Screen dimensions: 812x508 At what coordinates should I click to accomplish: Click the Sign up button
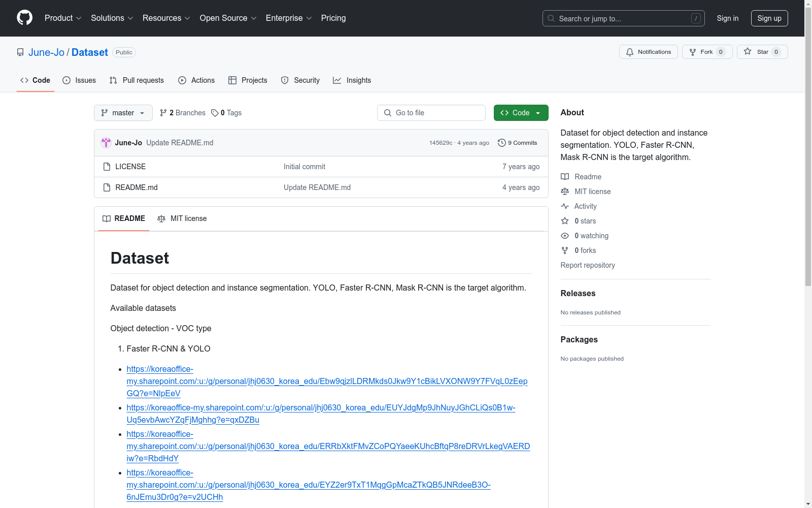click(769, 18)
